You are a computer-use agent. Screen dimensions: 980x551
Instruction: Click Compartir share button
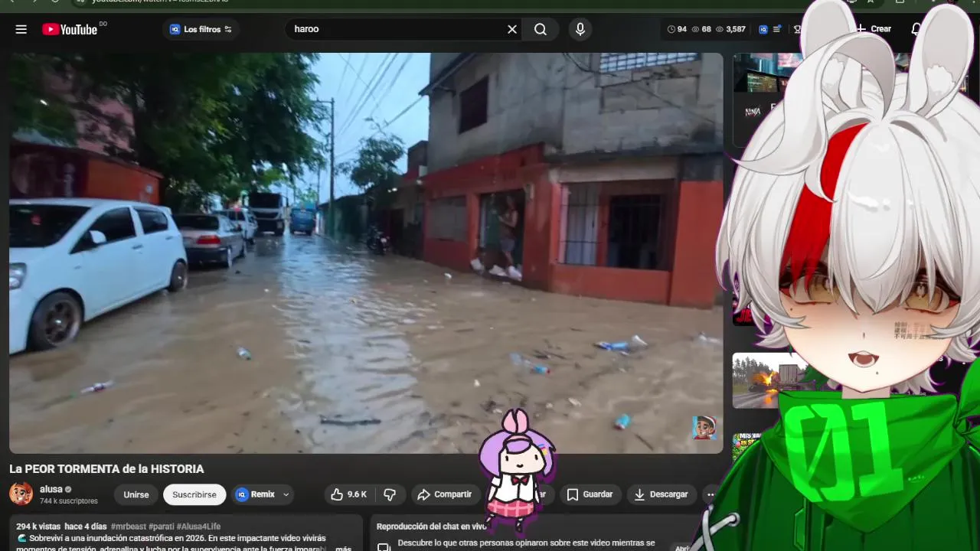pyautogui.click(x=445, y=494)
